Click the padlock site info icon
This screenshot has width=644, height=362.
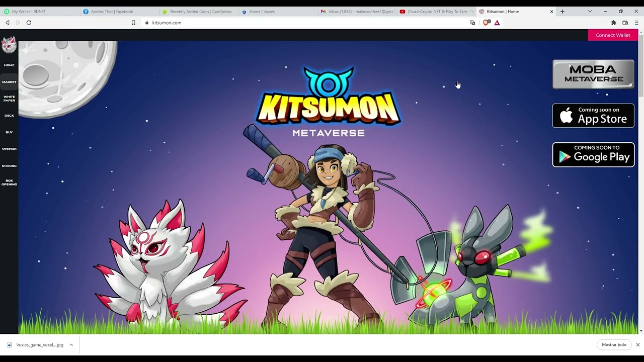point(147,23)
